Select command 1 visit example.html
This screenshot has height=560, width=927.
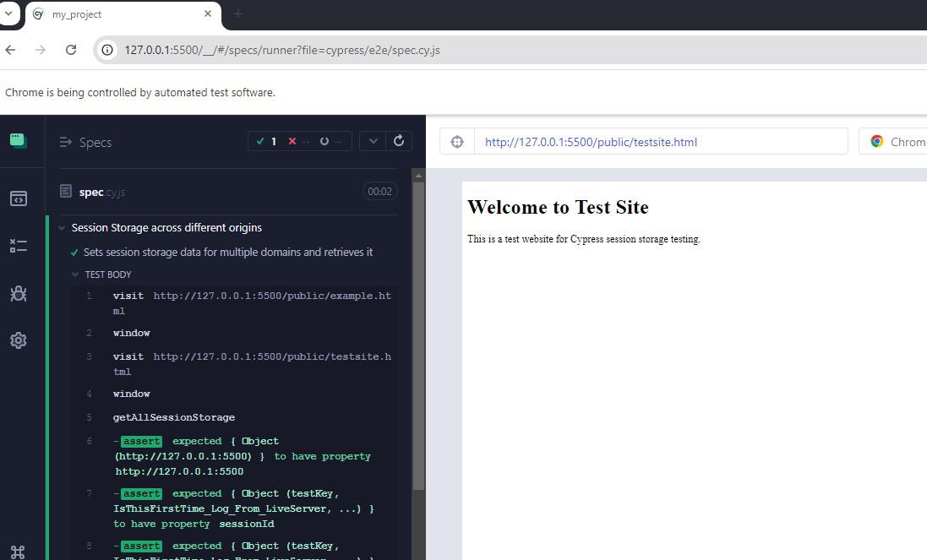coord(233,303)
